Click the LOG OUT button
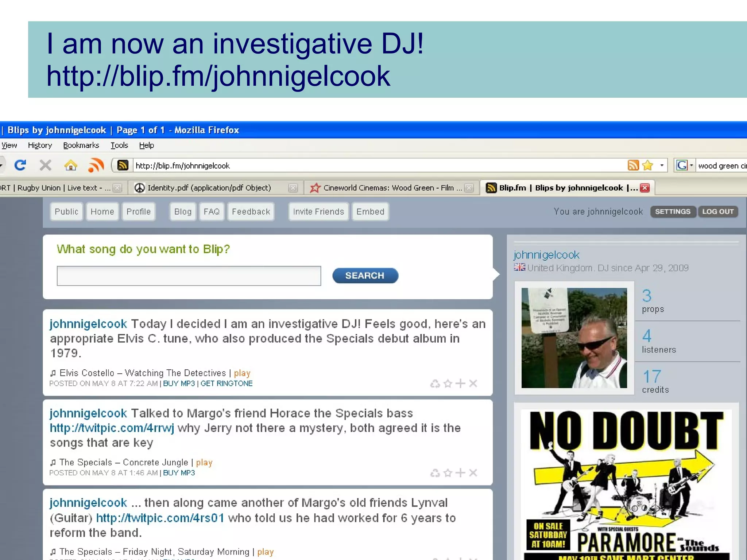The image size is (747, 560). pos(718,211)
